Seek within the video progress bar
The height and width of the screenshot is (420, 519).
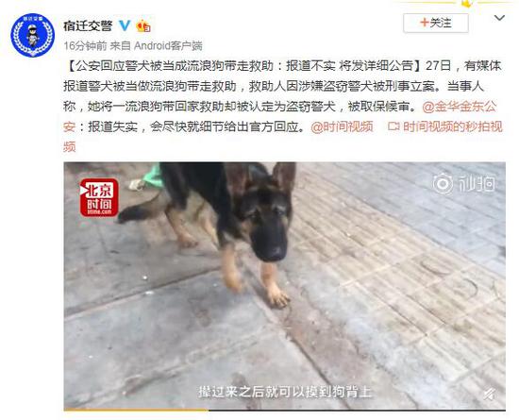coord(285,410)
